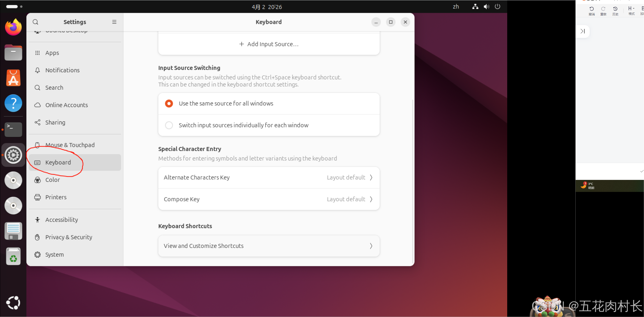Open View and Customize Shortcuts
Viewport: 644px width, 317px height.
(x=269, y=246)
